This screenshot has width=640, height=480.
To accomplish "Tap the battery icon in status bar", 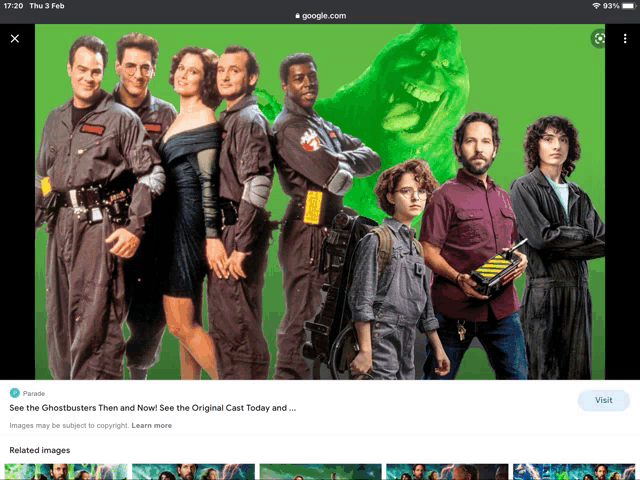I will tap(629, 6).
